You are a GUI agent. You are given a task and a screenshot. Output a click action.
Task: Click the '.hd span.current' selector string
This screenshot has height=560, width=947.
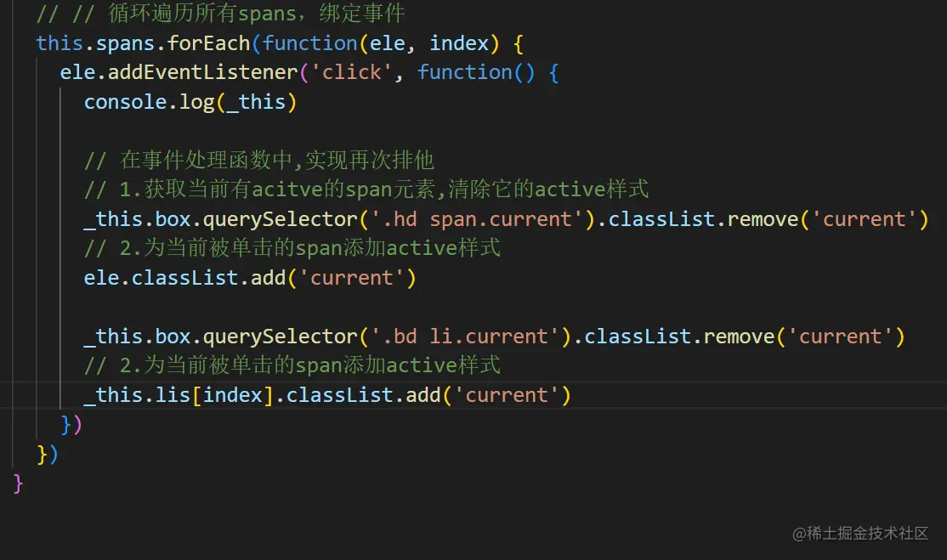click(x=477, y=219)
